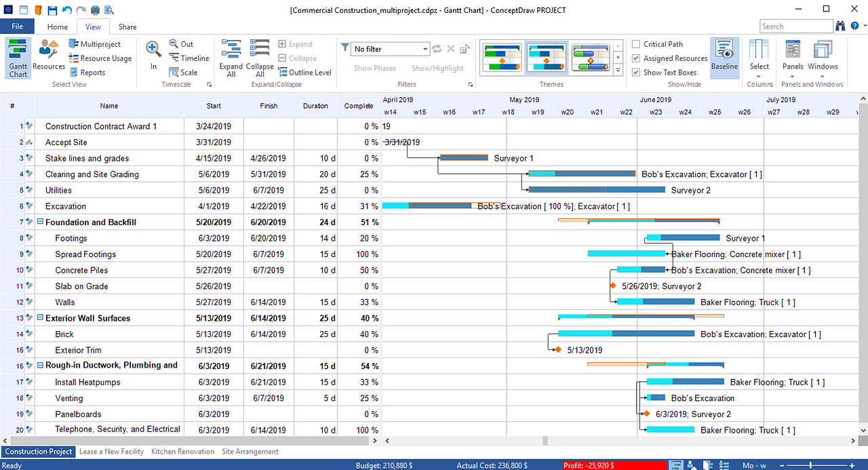
Task: Collapse All tasks
Action: (x=260, y=58)
